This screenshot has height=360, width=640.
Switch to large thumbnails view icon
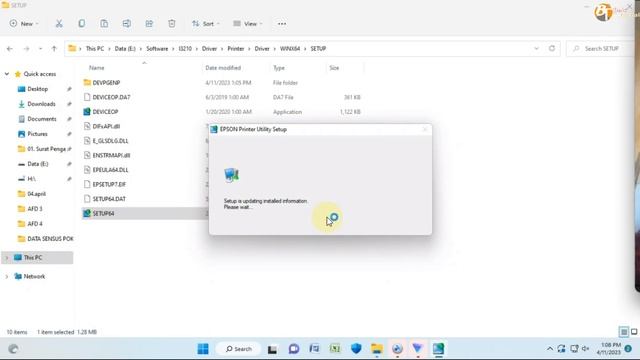point(634,332)
